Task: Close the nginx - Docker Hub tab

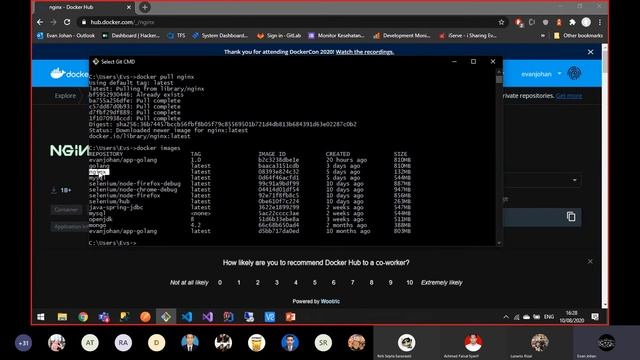Action: coord(129,7)
